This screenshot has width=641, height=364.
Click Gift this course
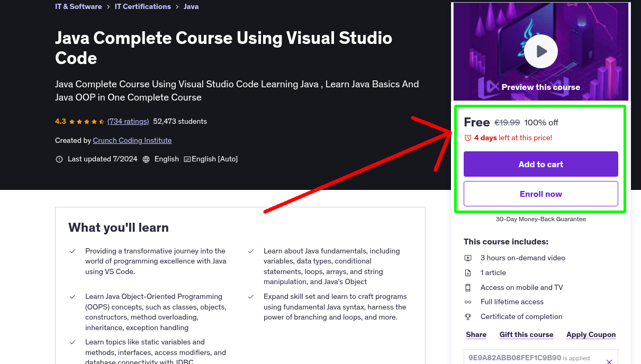pyautogui.click(x=527, y=334)
